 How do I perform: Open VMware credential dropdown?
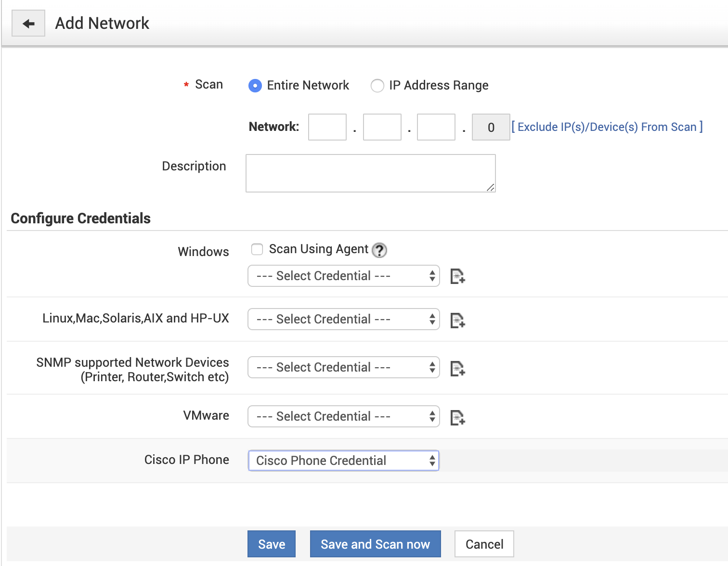[x=343, y=416]
